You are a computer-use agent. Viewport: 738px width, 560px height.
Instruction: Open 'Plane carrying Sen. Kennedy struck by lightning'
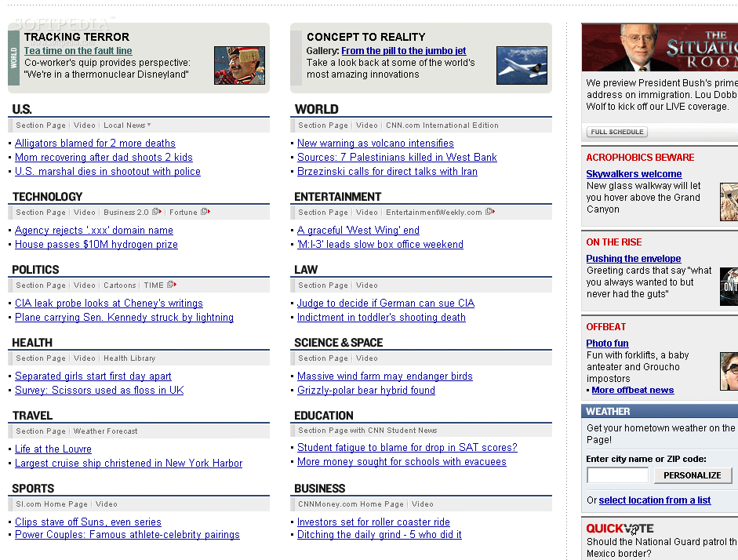124,317
